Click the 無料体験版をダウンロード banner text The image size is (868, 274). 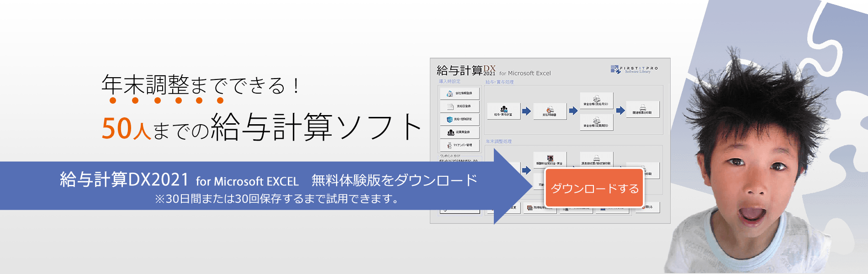click(x=395, y=180)
